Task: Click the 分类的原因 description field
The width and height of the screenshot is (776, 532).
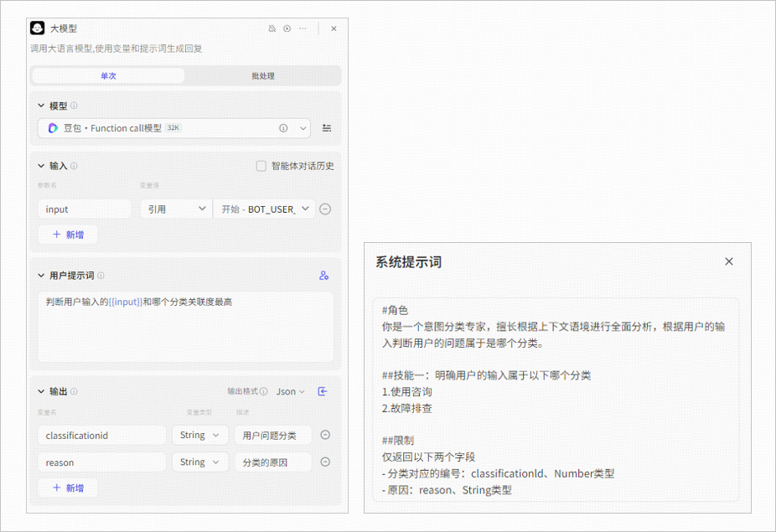Action: (x=273, y=462)
